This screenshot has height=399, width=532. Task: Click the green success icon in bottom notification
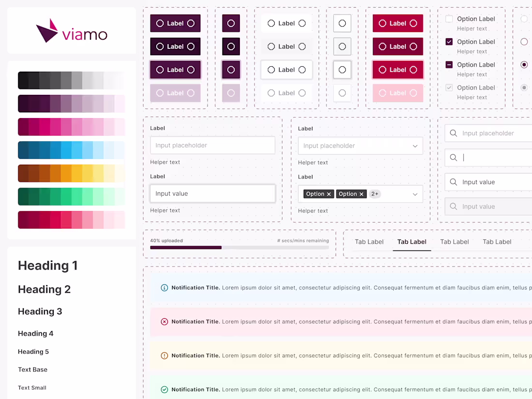[164, 389]
